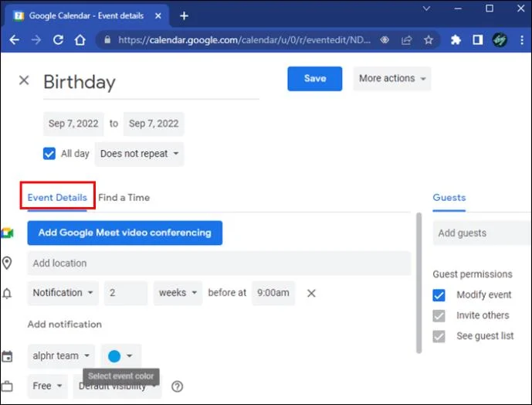This screenshot has height=405, width=532.
Task: Open Chrome three-dot menu
Action: [522, 40]
